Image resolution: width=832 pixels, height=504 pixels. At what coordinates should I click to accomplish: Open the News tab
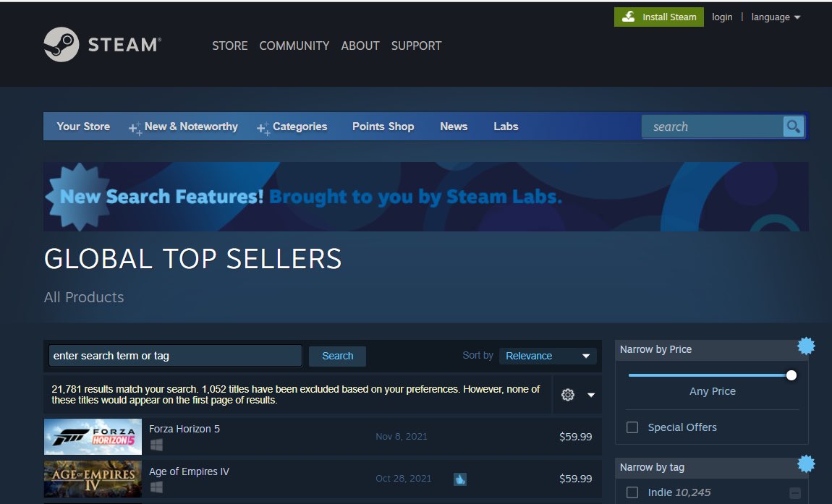[454, 127]
